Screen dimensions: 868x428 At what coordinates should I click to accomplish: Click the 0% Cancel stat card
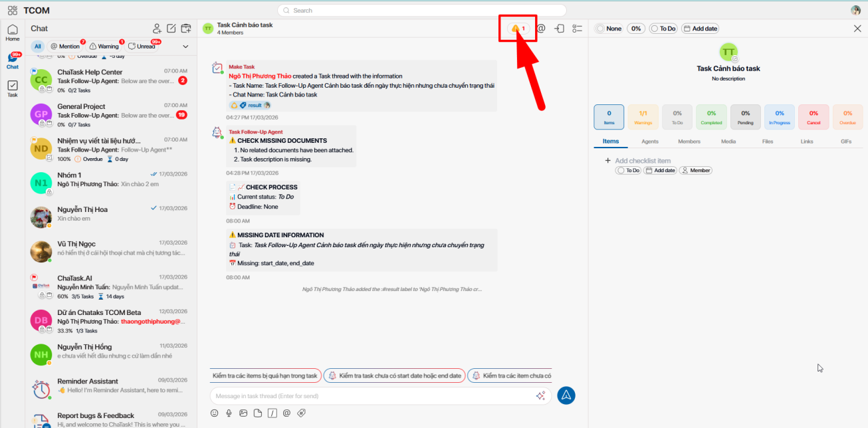pyautogui.click(x=814, y=117)
